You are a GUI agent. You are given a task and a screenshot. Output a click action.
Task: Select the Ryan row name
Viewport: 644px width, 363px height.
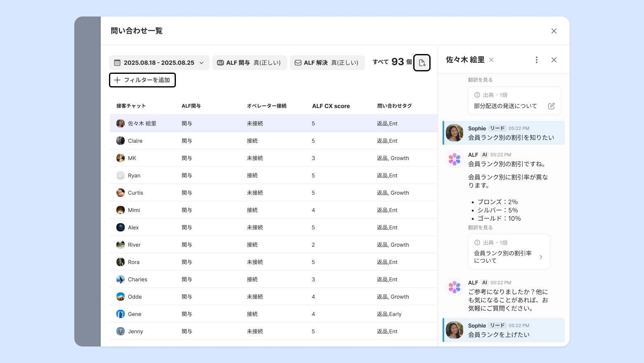(x=134, y=175)
